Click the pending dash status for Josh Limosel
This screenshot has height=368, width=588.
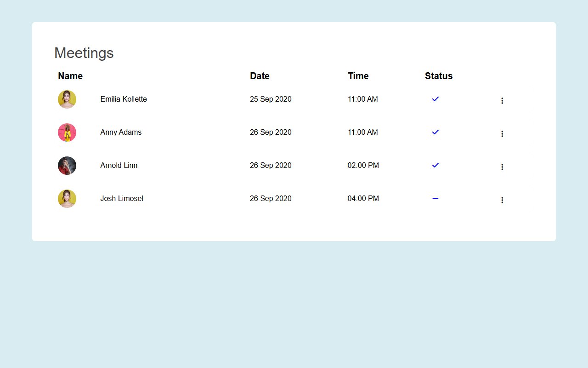point(435,198)
